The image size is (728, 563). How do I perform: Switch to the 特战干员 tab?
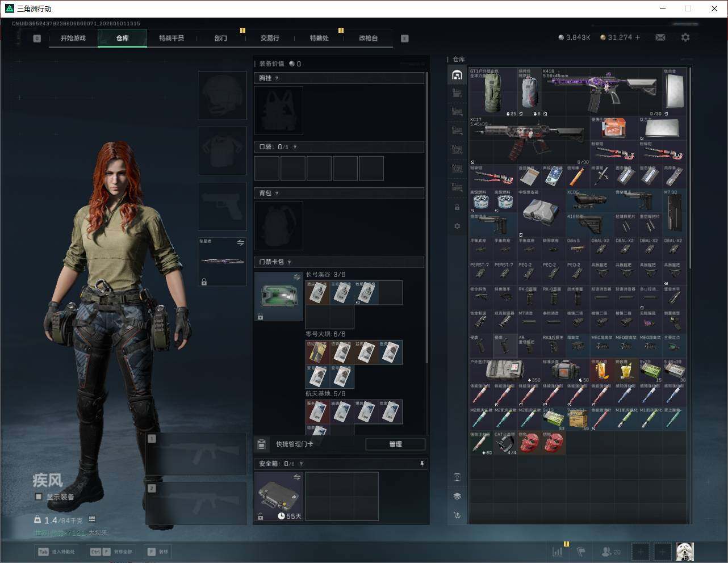click(x=171, y=38)
